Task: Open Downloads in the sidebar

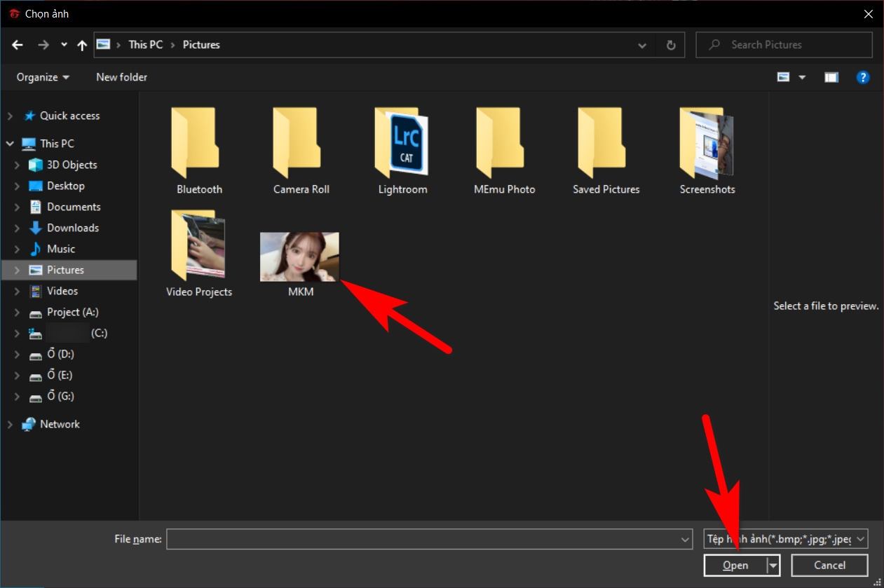Action: click(x=72, y=228)
